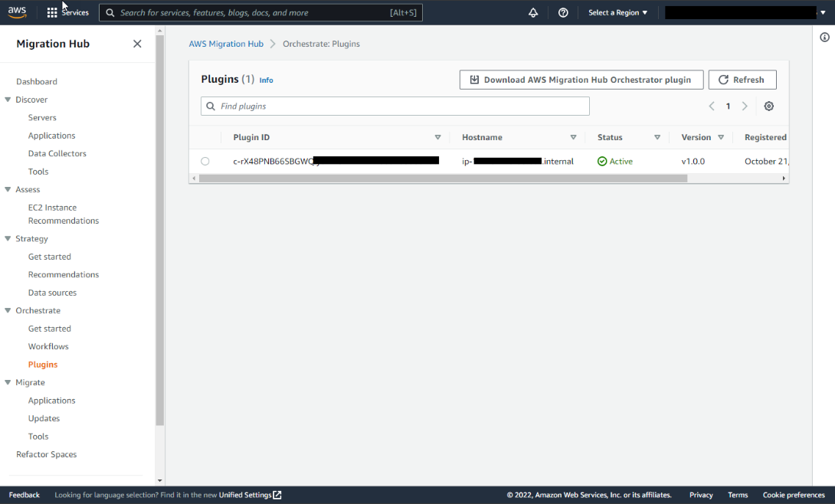
Task: Sort by Status column arrow
Action: pyautogui.click(x=657, y=137)
